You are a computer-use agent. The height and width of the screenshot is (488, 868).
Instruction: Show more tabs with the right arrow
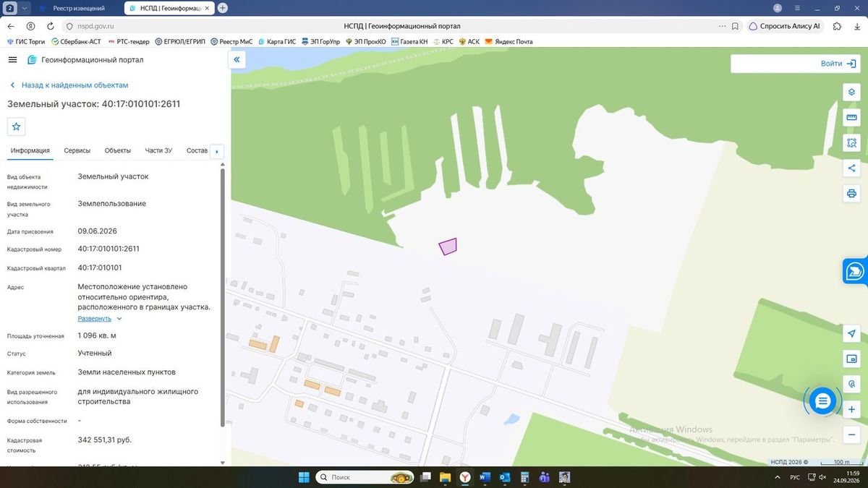point(217,152)
